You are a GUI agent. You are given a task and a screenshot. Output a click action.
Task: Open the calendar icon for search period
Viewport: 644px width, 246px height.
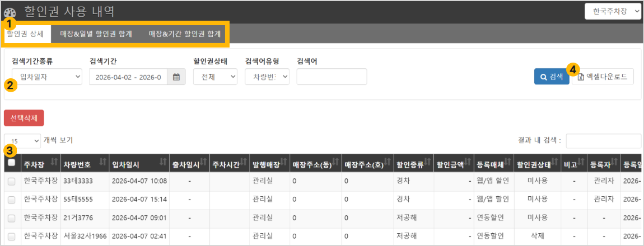[176, 77]
